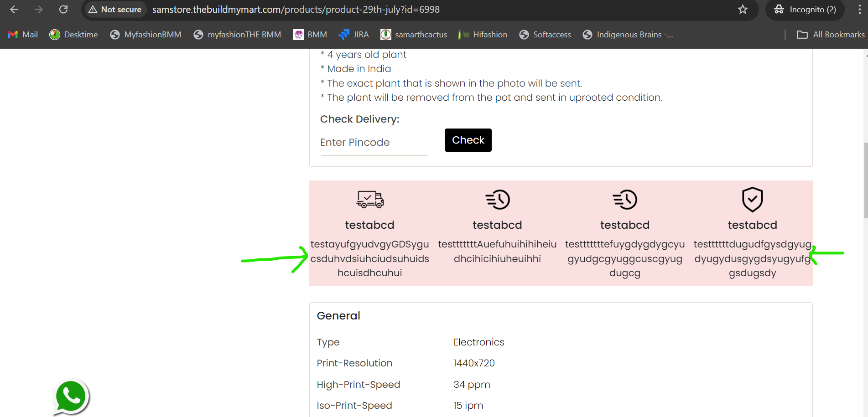This screenshot has height=417, width=868.
Task: Click the '34 ppm' value
Action: click(x=472, y=385)
